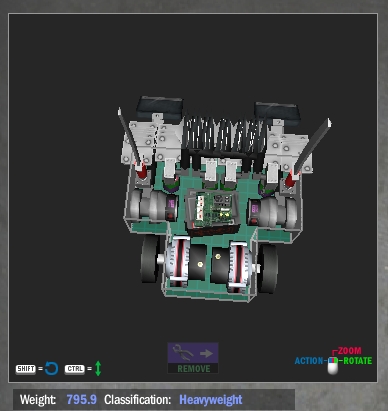Viewport: 388px width, 411px height.
Task: Click the blue ACTION label
Action: point(309,361)
